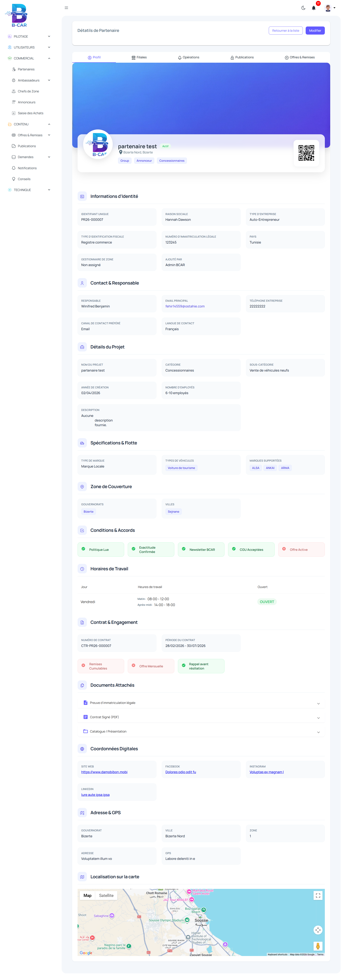Expand Contrat Signé (PDF) document row

(x=201, y=717)
